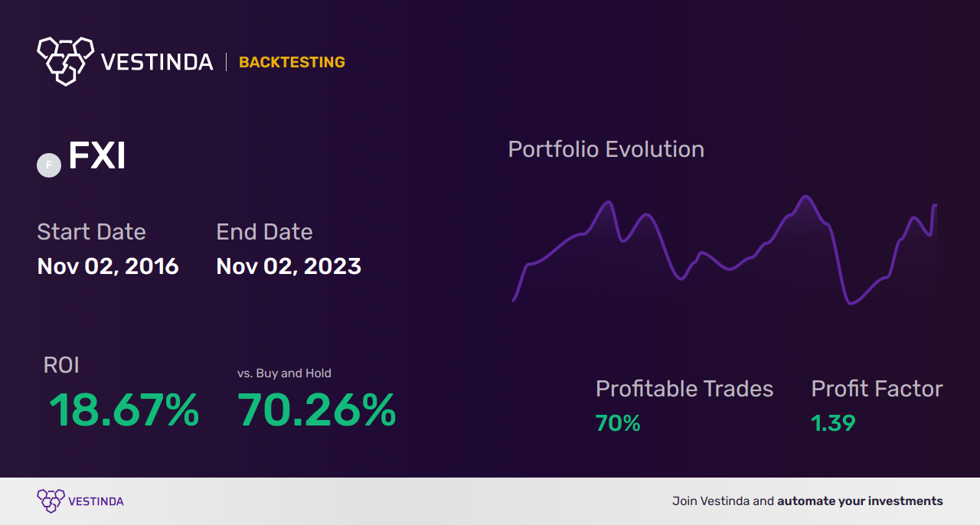The image size is (980, 525).
Task: Click the End Date label
Action: tap(264, 232)
